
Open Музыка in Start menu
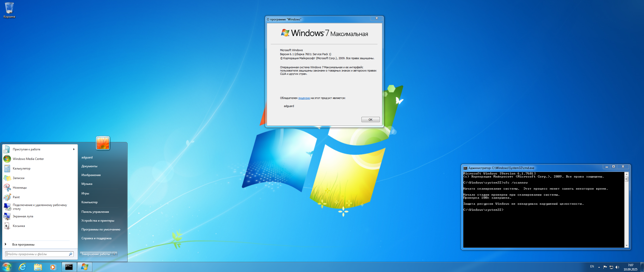87,184
